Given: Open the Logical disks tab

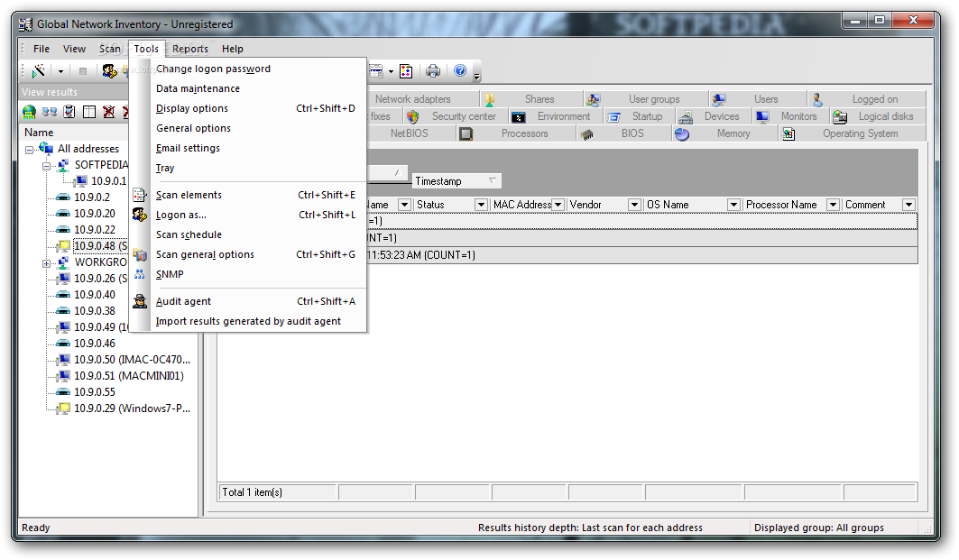Looking at the screenshot, I should pyautogui.click(x=878, y=116).
